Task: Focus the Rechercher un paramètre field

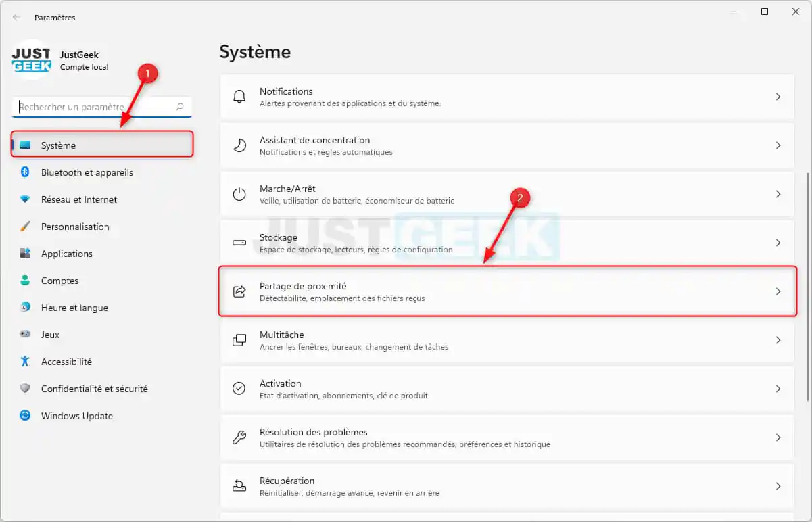Action: [102, 107]
